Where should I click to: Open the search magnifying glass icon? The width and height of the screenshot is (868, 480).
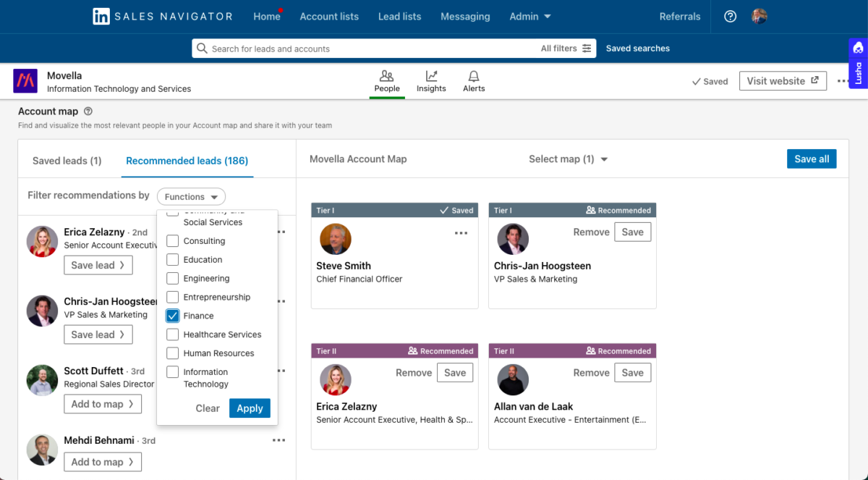203,48
